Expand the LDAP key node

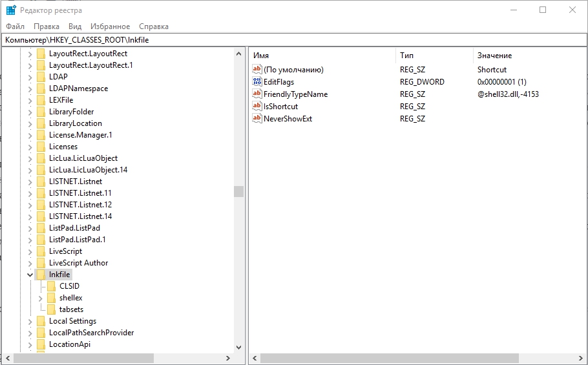tap(30, 77)
